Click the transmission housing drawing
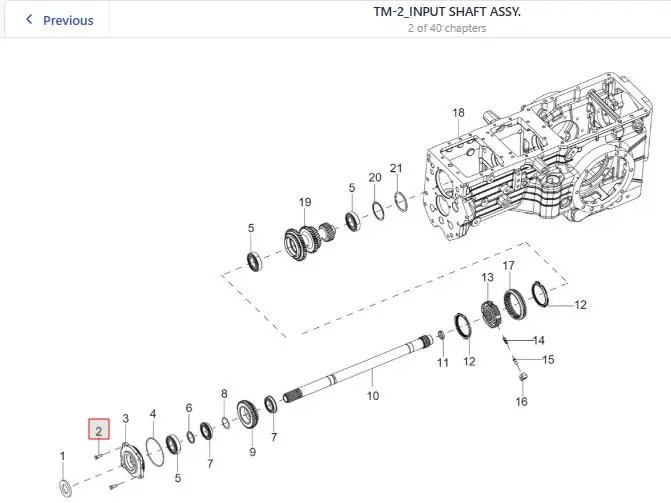The image size is (671, 503). tap(538, 158)
